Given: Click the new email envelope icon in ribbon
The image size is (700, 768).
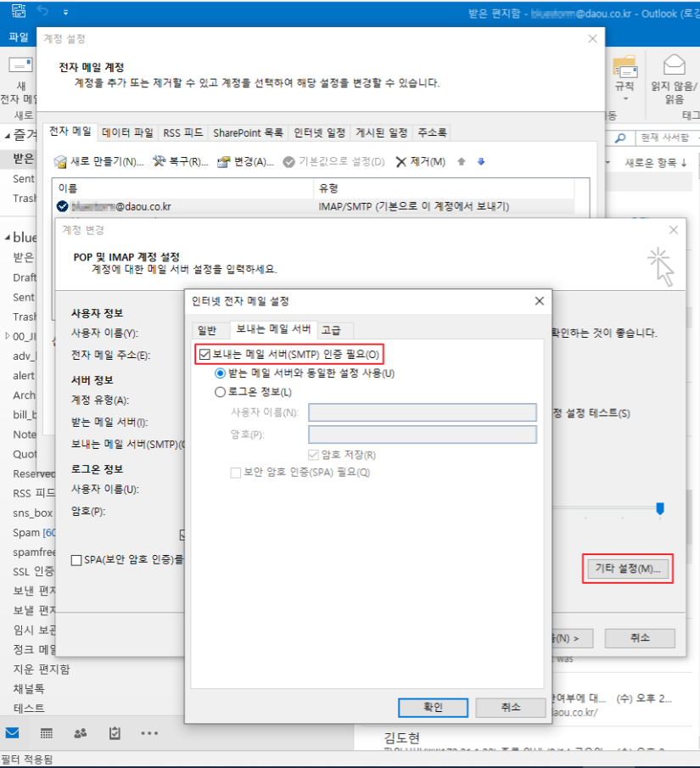Looking at the screenshot, I should (20, 65).
